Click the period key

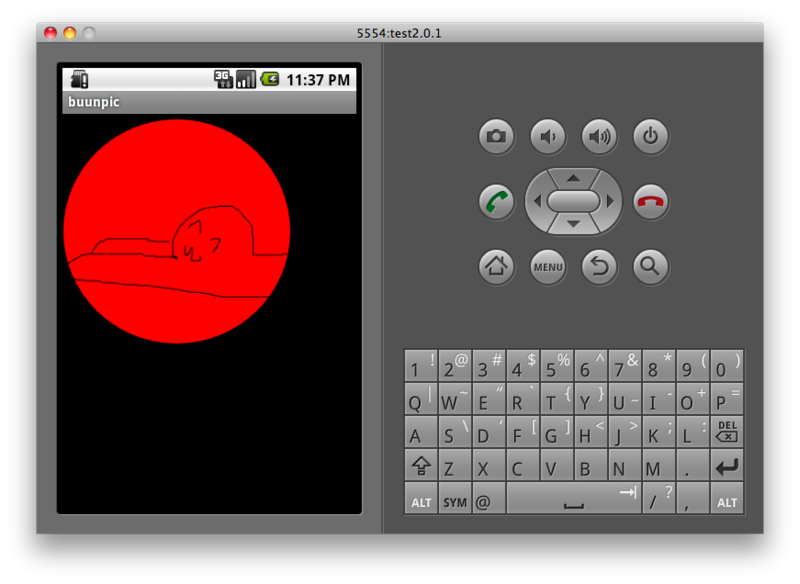tap(693, 466)
